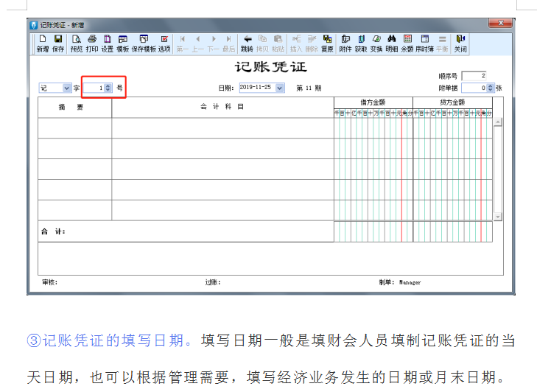Go to 上一 previous voucher
The image size is (537, 392).
pos(198,43)
